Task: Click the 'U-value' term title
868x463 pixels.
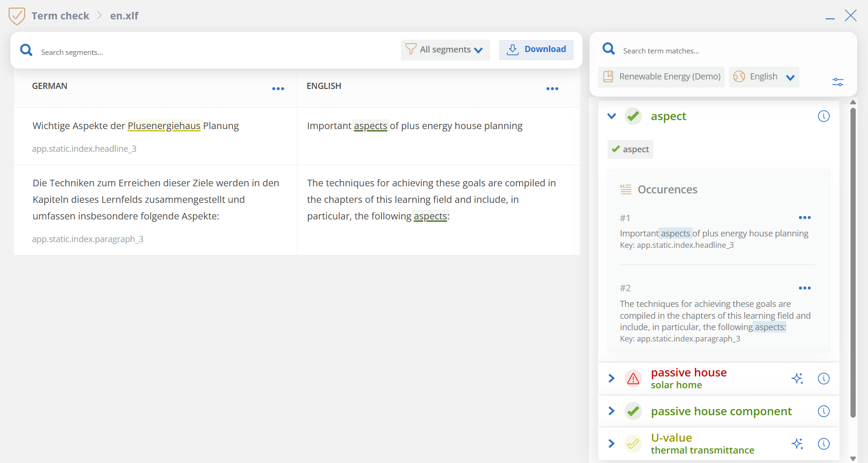Action: tap(671, 438)
